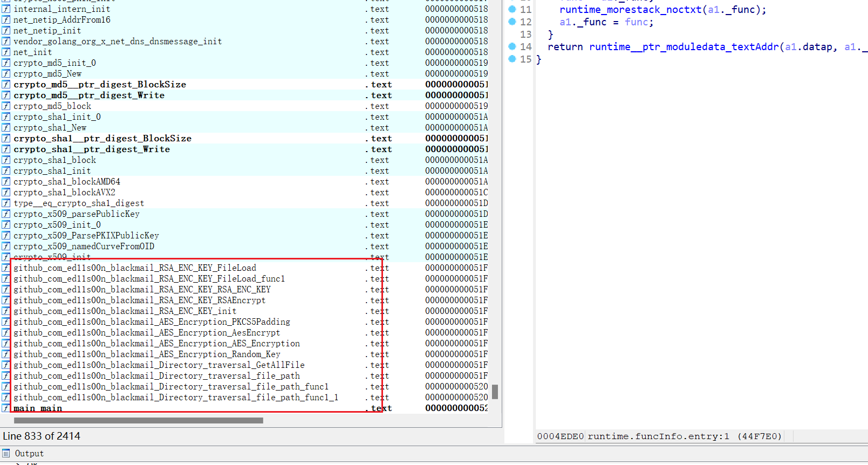This screenshot has width=868, height=465.
Task: Select function Directory_traversal_file_path_func1
Action: click(x=171, y=387)
